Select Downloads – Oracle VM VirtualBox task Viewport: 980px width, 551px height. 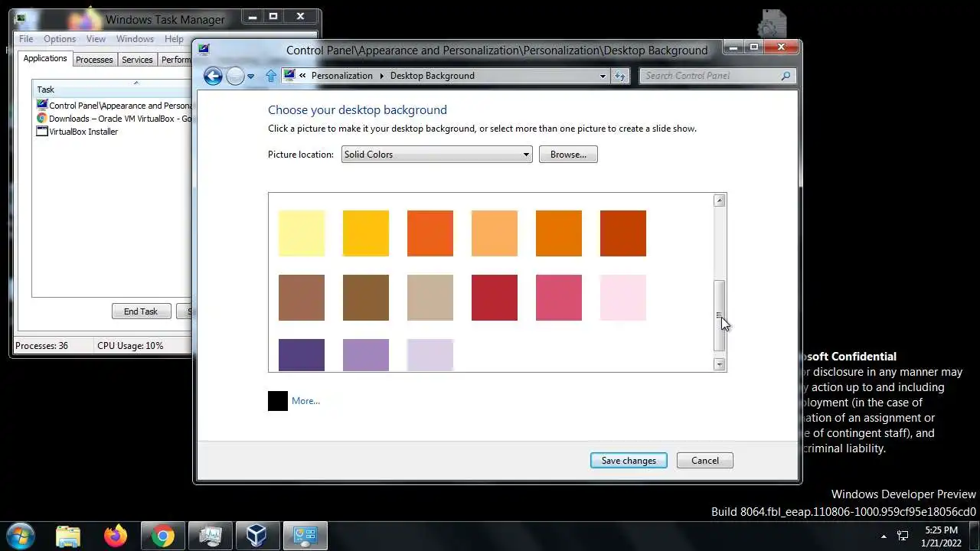point(114,119)
